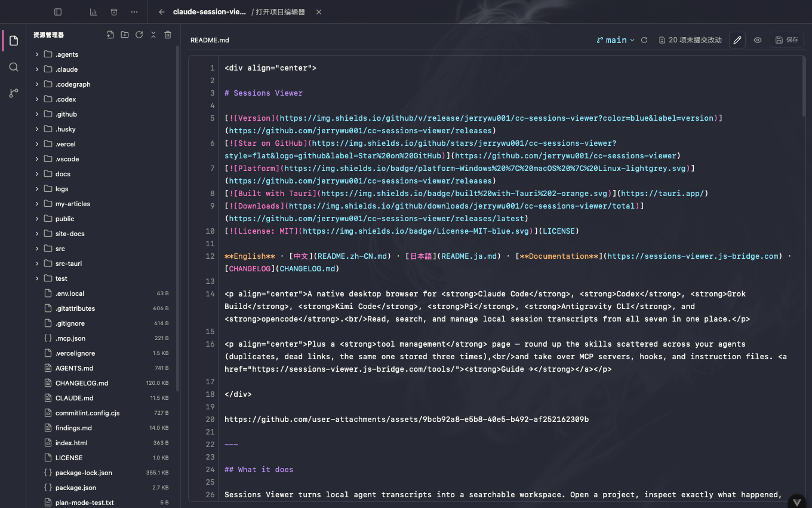Viewport: 812px width, 508px height.
Task: Open the three-dots more options menu
Action: tap(134, 12)
